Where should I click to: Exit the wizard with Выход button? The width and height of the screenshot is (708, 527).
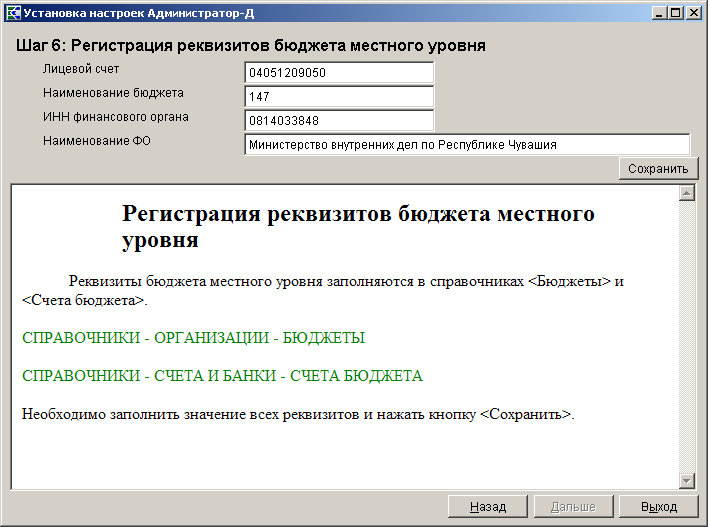click(x=659, y=507)
